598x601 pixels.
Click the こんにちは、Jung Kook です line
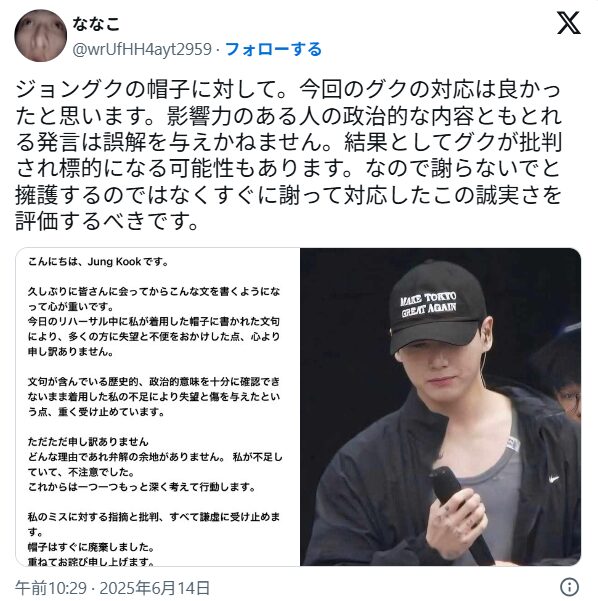98,262
